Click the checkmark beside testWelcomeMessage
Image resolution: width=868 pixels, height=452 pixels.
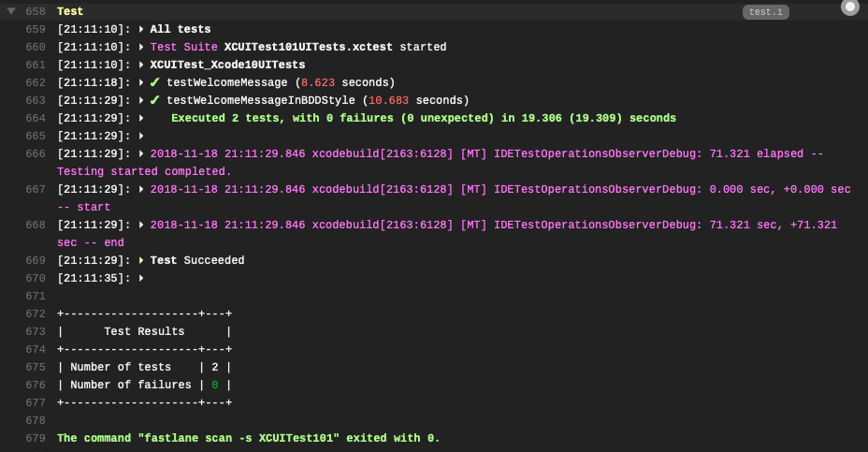pos(155,82)
